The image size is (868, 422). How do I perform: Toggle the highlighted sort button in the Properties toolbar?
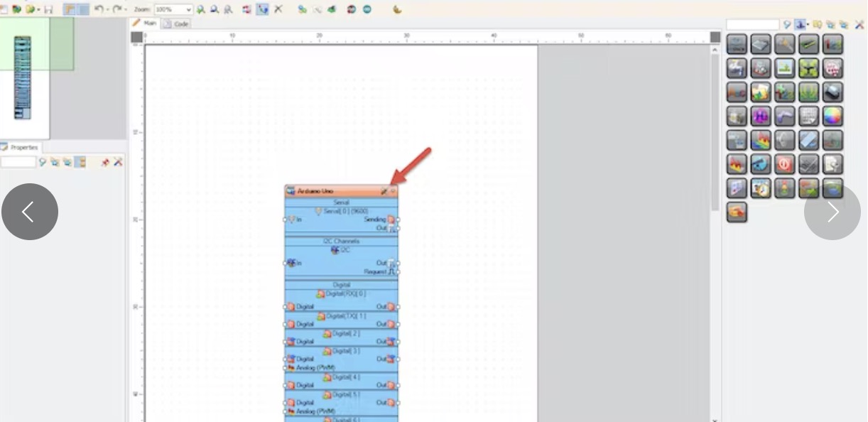(80, 163)
